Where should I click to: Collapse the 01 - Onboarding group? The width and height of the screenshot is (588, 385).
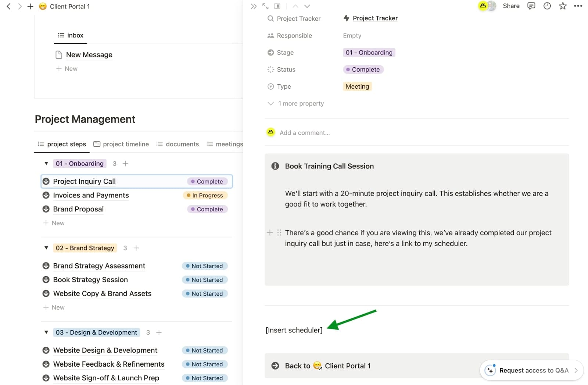(x=46, y=163)
